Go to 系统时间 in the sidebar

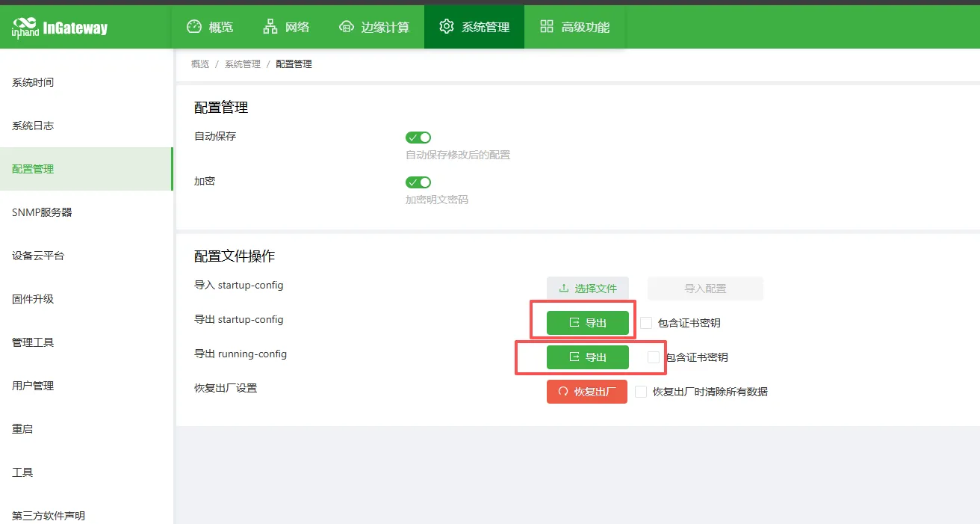pos(86,82)
